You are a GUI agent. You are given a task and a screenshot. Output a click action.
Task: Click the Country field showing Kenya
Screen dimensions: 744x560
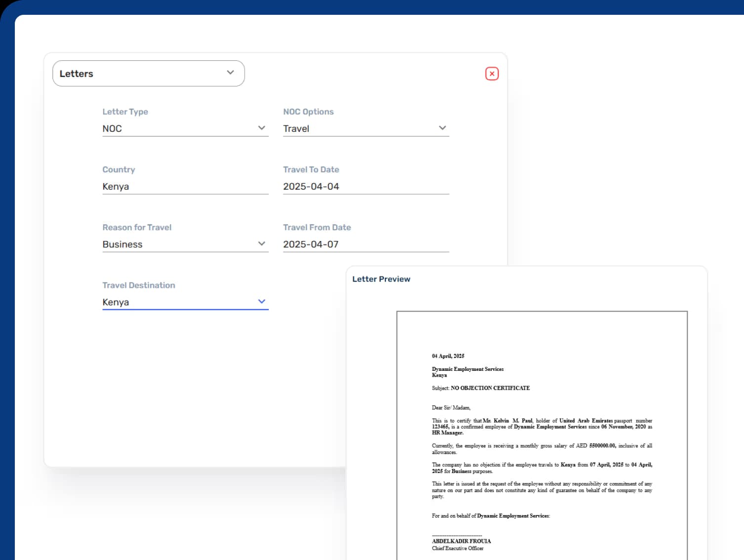[x=185, y=186]
